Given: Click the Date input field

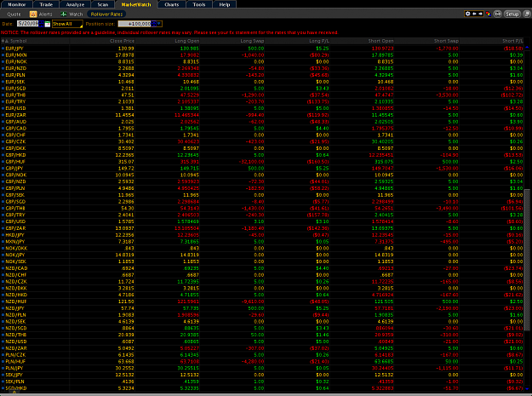Looking at the screenshot, I should [x=28, y=24].
